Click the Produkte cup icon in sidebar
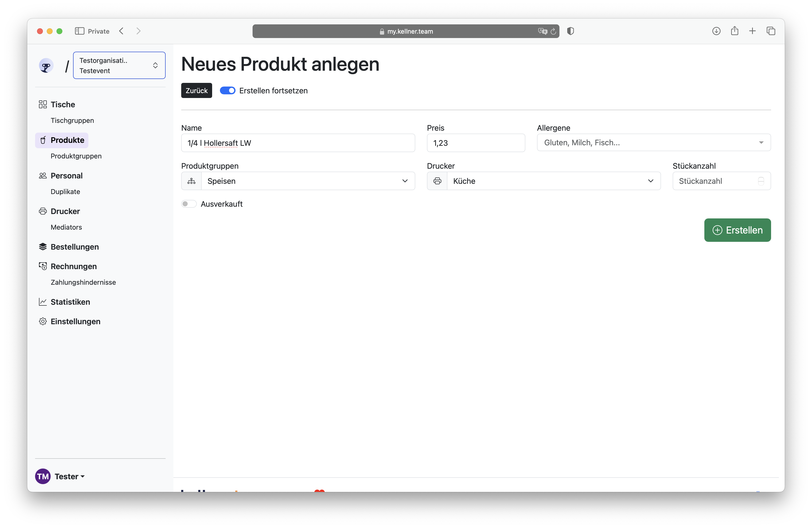Image resolution: width=812 pixels, height=528 pixels. click(x=43, y=140)
